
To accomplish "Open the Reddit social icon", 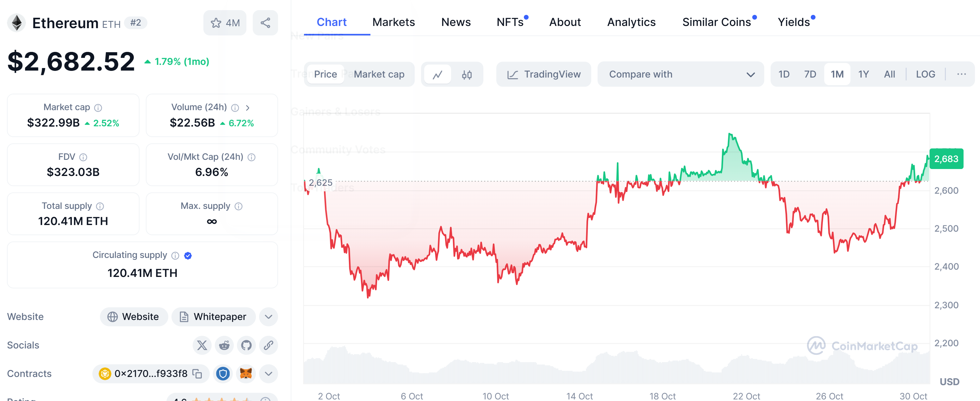I will [x=224, y=345].
